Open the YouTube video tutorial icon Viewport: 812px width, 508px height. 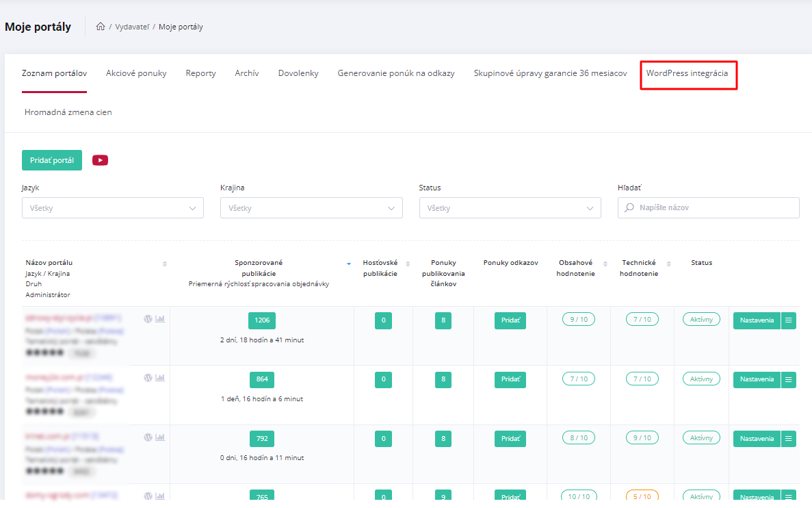[100, 160]
